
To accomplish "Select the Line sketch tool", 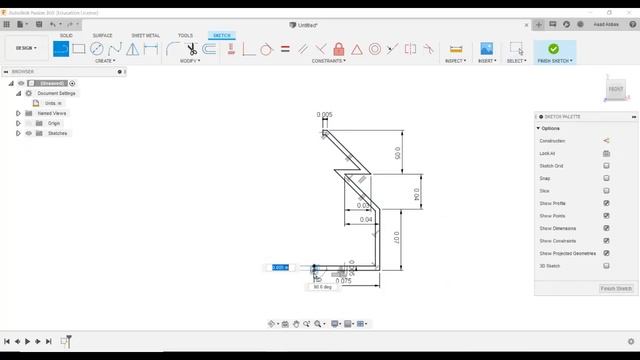I will (x=61, y=49).
